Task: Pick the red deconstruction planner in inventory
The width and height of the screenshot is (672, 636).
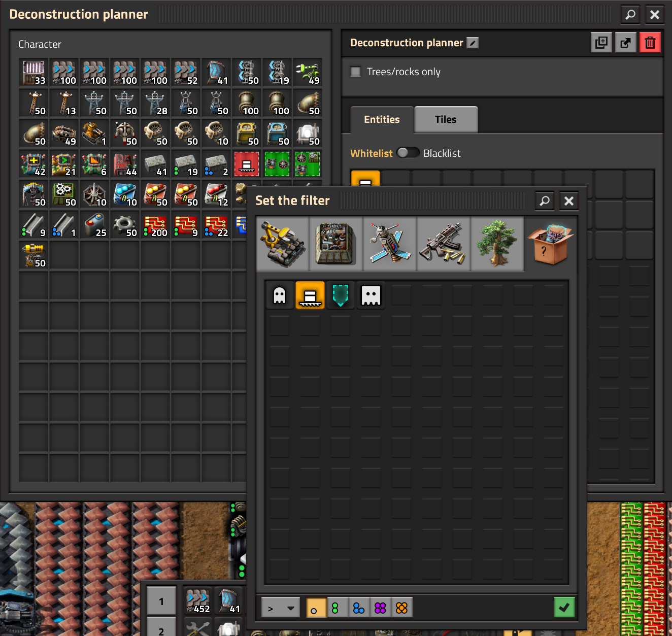Action: (x=247, y=164)
